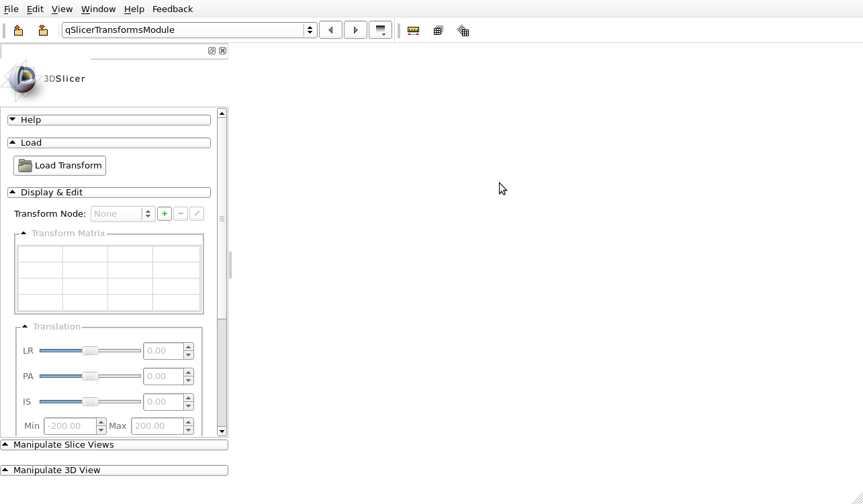Image resolution: width=863 pixels, height=504 pixels.
Task: Open the Transform Node dropdown
Action: tap(122, 214)
